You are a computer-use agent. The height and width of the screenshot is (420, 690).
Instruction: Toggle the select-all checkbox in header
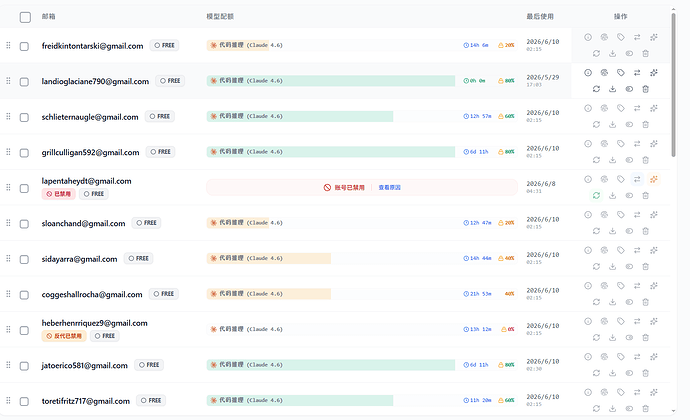tap(25, 17)
